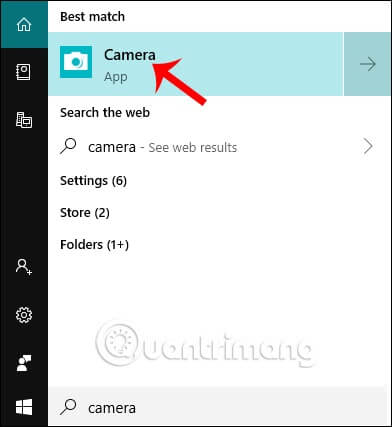Launch the Camera app best match result
392x427 pixels.
click(195, 64)
